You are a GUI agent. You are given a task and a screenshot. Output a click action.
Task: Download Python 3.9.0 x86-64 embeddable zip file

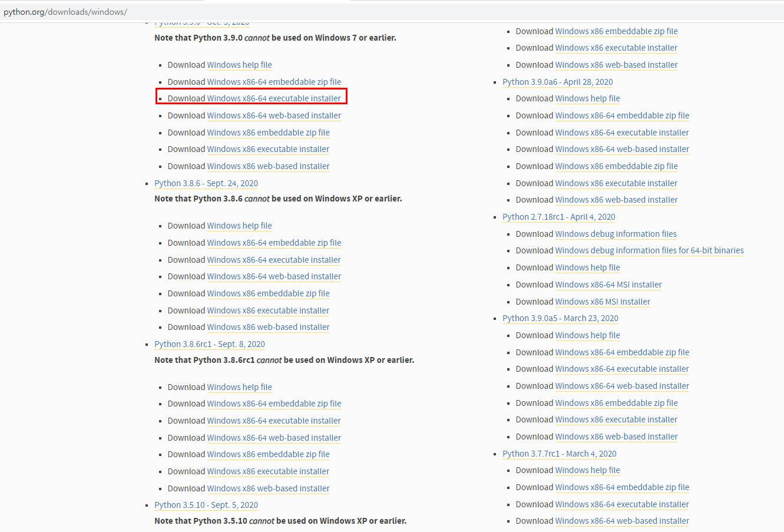click(x=274, y=82)
